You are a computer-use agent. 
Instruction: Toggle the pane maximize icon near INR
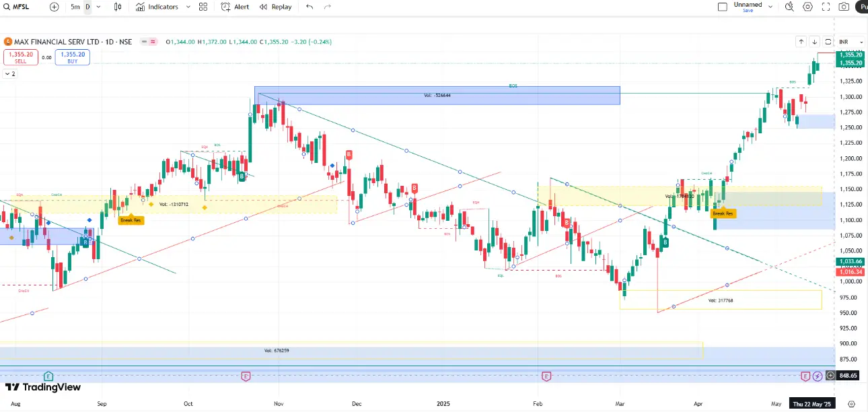click(828, 42)
